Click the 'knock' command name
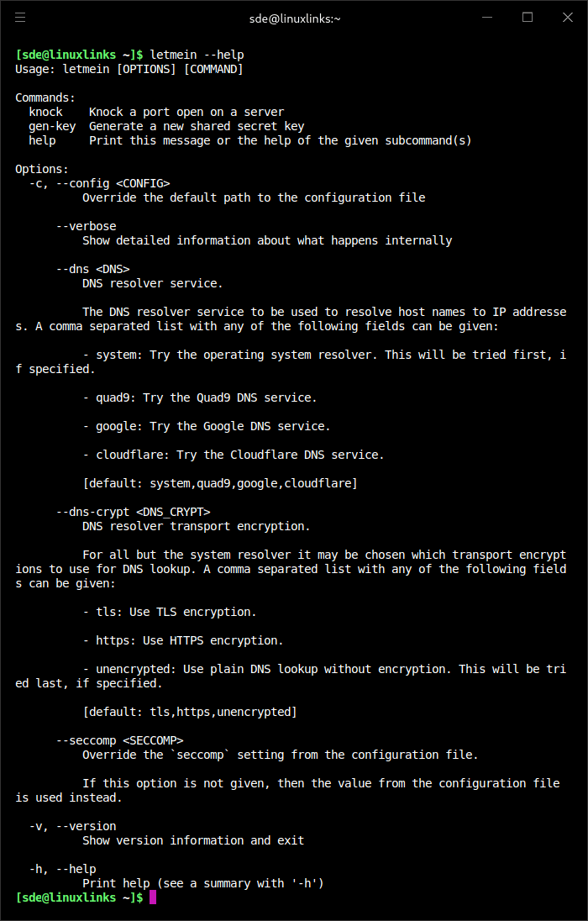The height and width of the screenshot is (921, 588). (x=45, y=112)
